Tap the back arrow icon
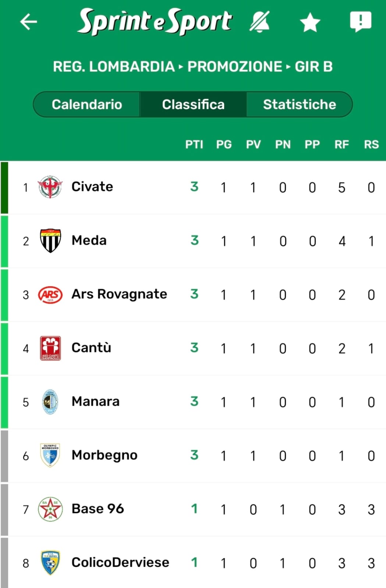The image size is (386, 588). 28,22
